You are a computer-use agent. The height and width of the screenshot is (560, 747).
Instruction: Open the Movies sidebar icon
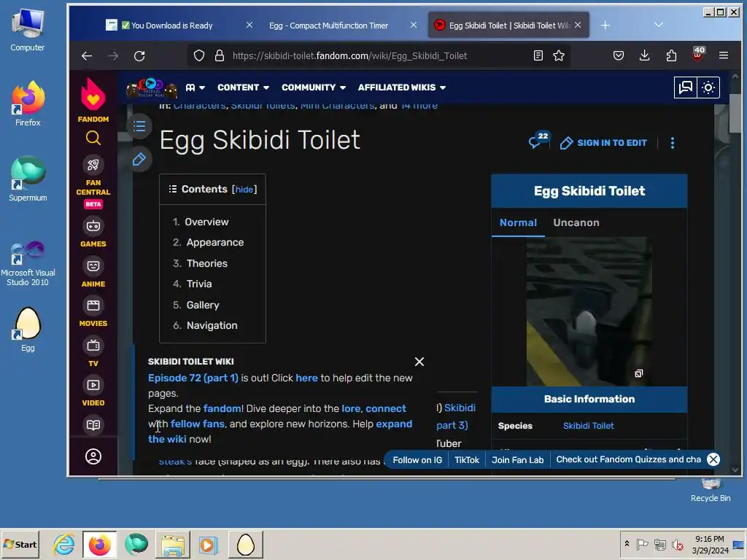click(93, 306)
